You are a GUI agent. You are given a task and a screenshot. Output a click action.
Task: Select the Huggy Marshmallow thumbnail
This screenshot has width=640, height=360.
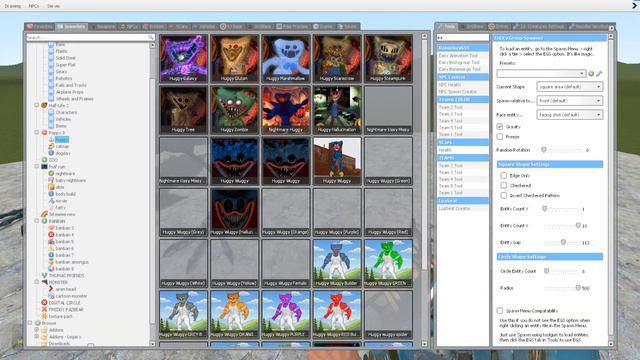286,58
